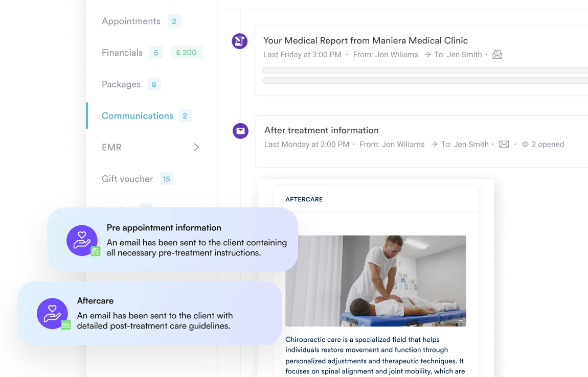The height and width of the screenshot is (377, 588).
Task: Go to Packages in the sidebar
Action: coord(121,84)
